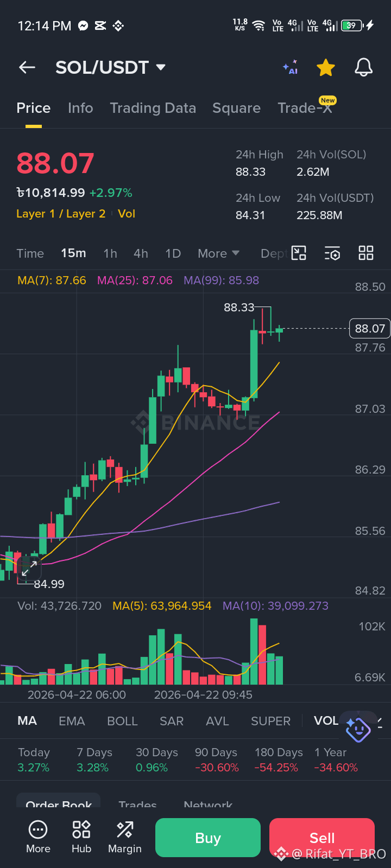
Task: Open the Vol tag link
Action: tap(127, 214)
